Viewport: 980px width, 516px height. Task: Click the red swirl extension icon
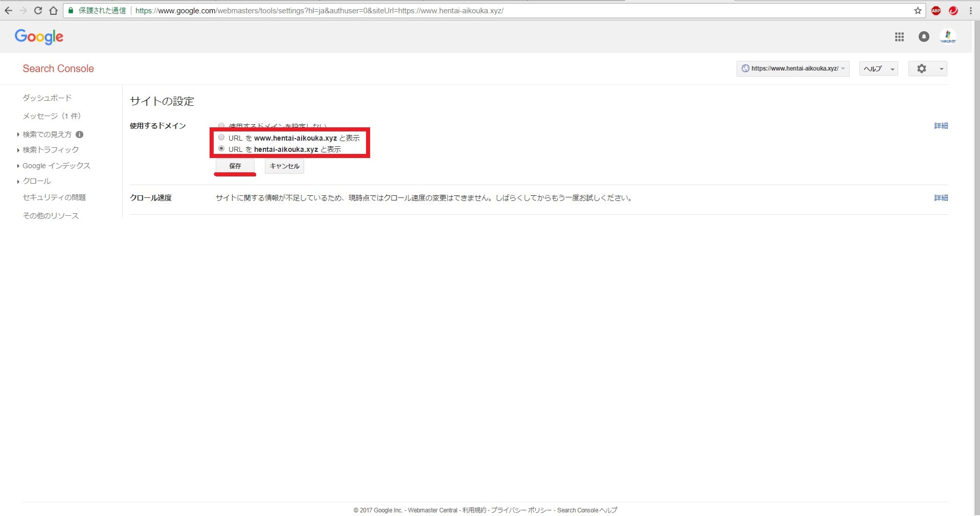tap(953, 10)
